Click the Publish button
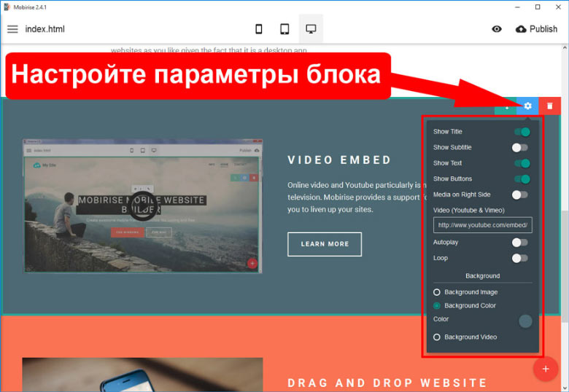Screen dimensions: 569x392 536,29
